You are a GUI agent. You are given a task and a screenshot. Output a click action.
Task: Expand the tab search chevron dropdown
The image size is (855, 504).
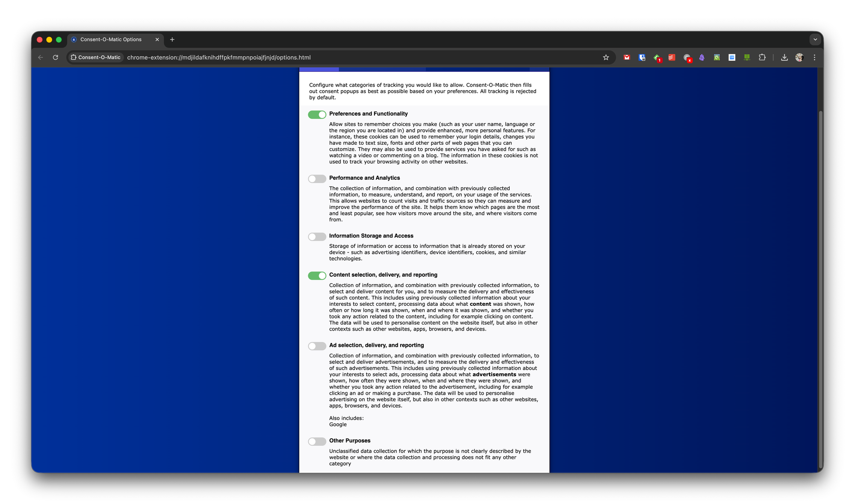point(815,39)
